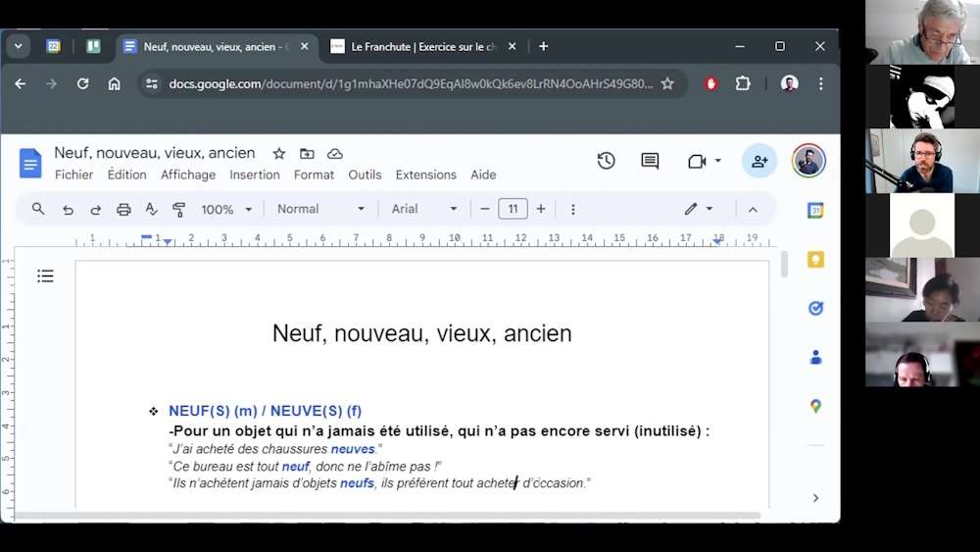Open version history clock icon
The image size is (980, 552).
[606, 162]
